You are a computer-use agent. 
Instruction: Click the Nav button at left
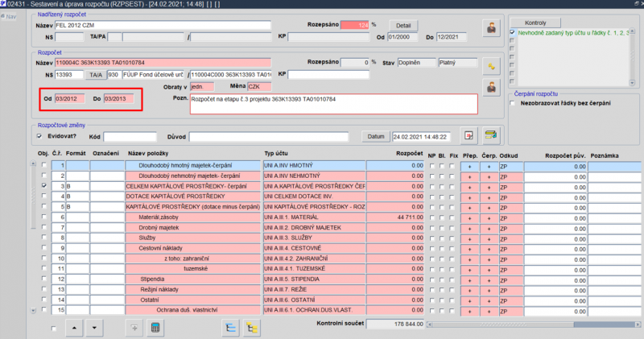click(x=9, y=16)
